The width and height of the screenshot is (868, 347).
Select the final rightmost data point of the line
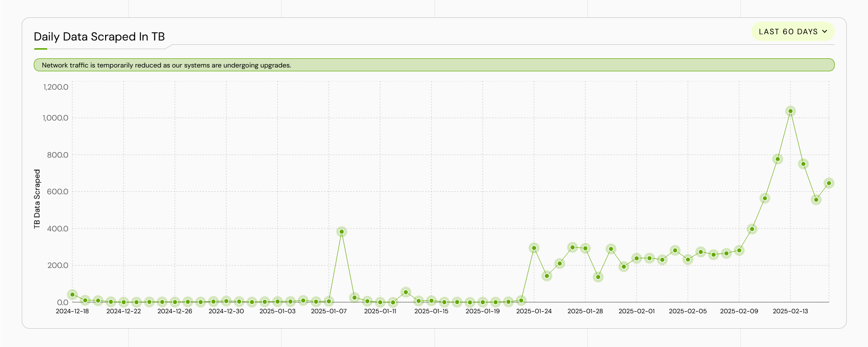829,183
